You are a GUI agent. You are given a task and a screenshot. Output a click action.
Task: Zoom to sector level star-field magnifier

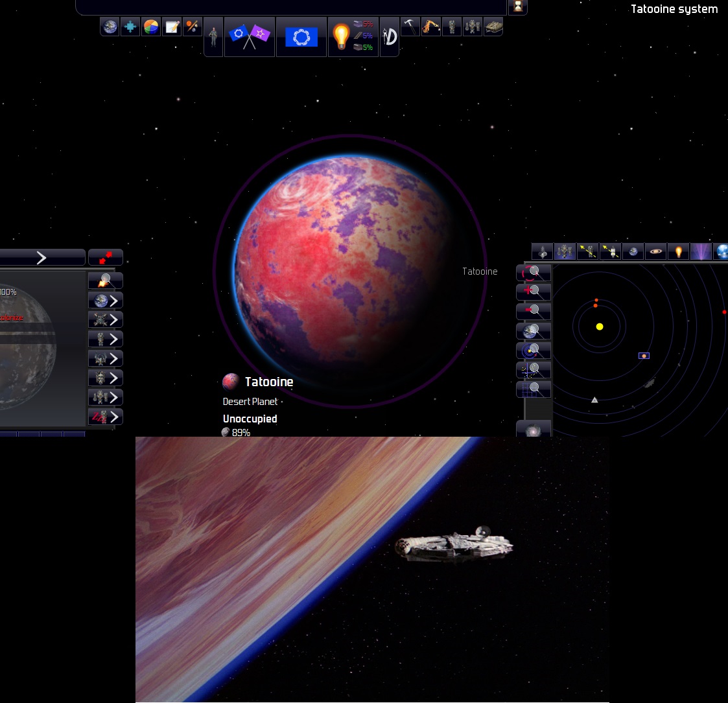click(534, 370)
